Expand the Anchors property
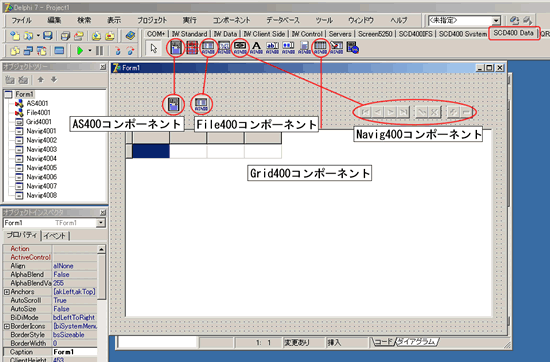550x362 pixels. point(7,291)
